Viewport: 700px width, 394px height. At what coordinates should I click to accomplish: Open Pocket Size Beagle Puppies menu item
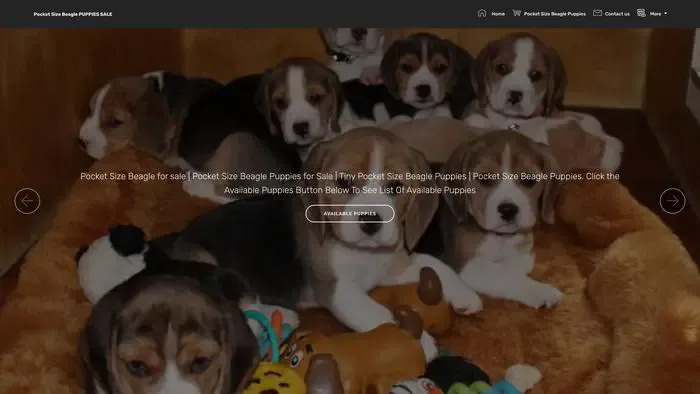point(554,14)
